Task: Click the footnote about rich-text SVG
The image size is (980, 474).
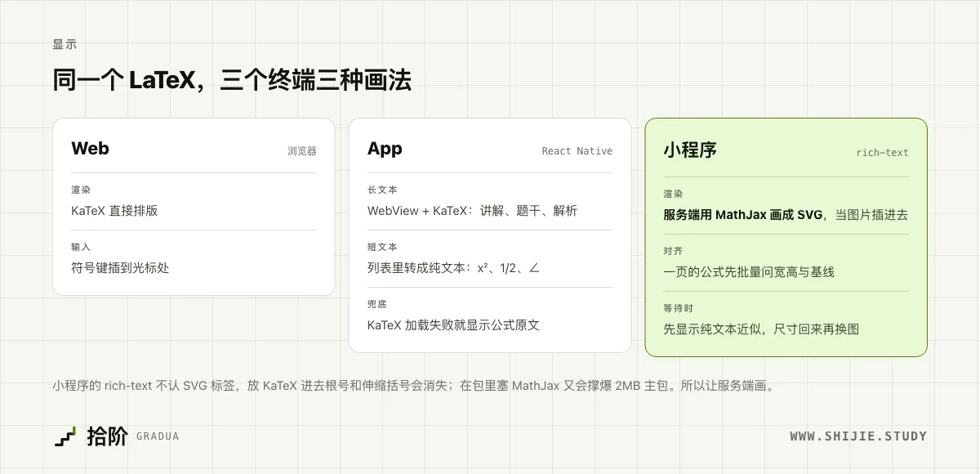Action: 412,386
